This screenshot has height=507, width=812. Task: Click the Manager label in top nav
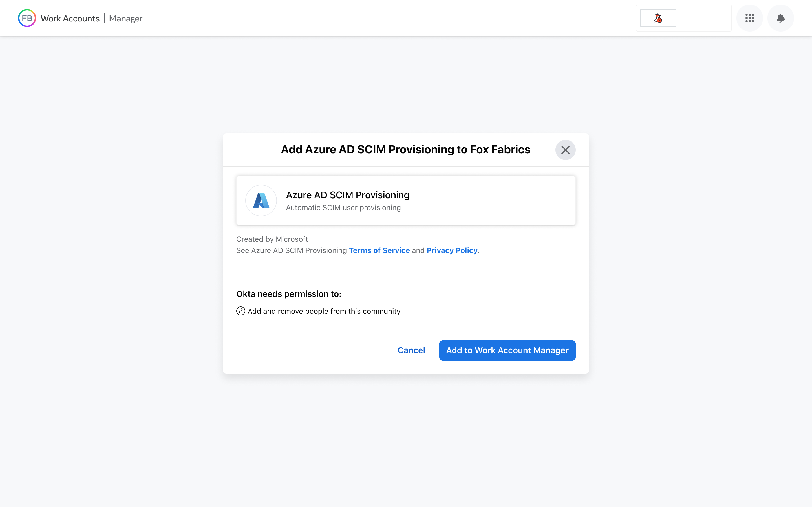click(125, 18)
